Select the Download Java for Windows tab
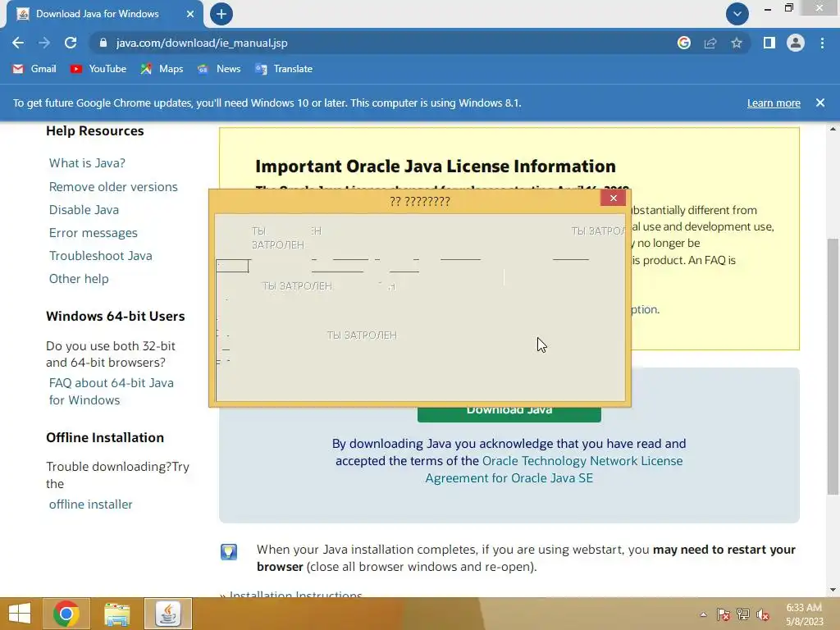Screen dimensions: 840x630 pyautogui.click(x=105, y=14)
